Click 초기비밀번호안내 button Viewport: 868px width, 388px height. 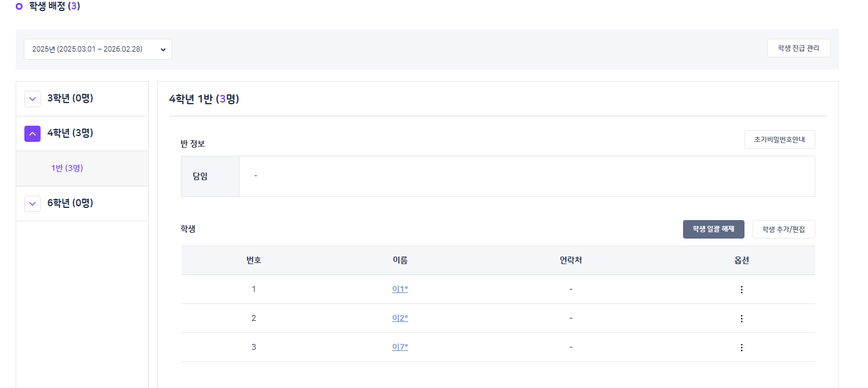coord(779,140)
